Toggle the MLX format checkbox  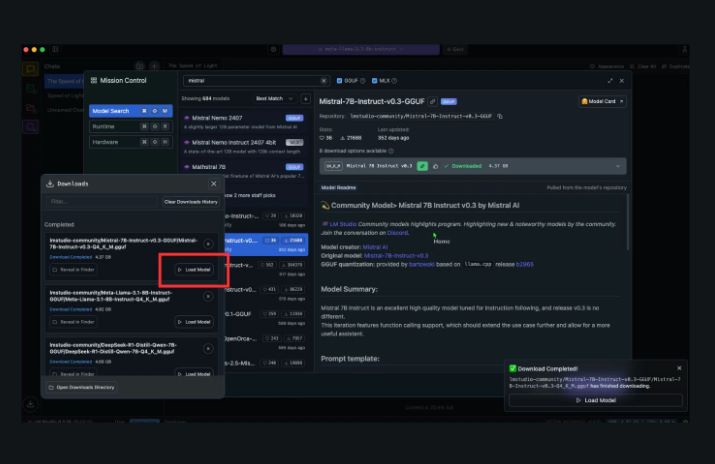point(375,80)
